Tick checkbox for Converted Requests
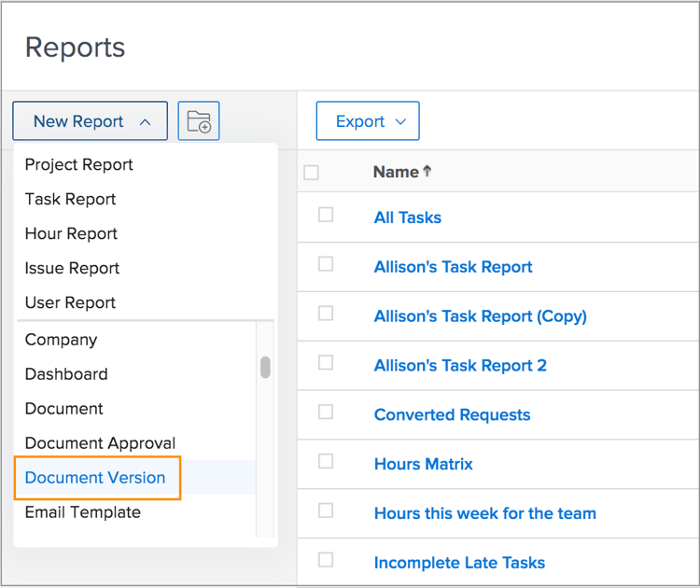The width and height of the screenshot is (700, 588). 326,412
